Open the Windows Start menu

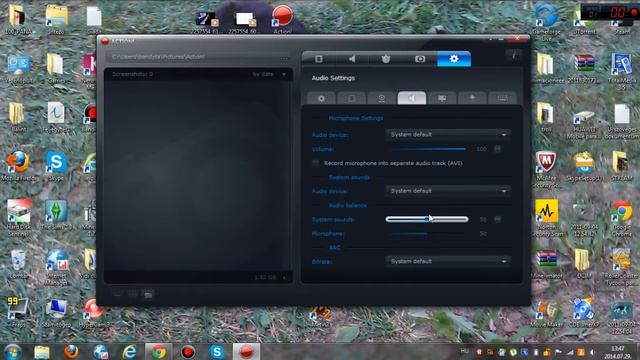13,351
